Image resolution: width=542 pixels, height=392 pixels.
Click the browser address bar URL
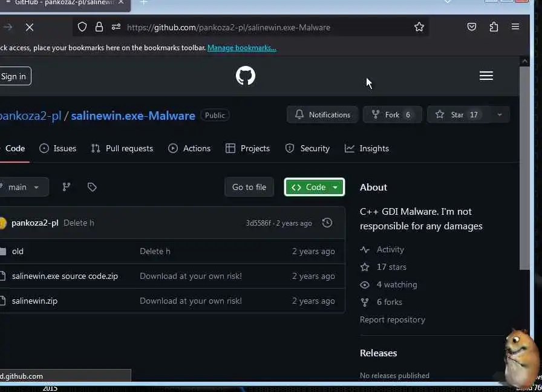pos(229,27)
